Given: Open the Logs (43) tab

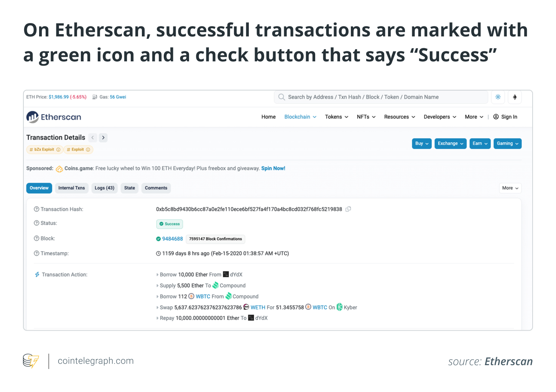Looking at the screenshot, I should (x=104, y=188).
